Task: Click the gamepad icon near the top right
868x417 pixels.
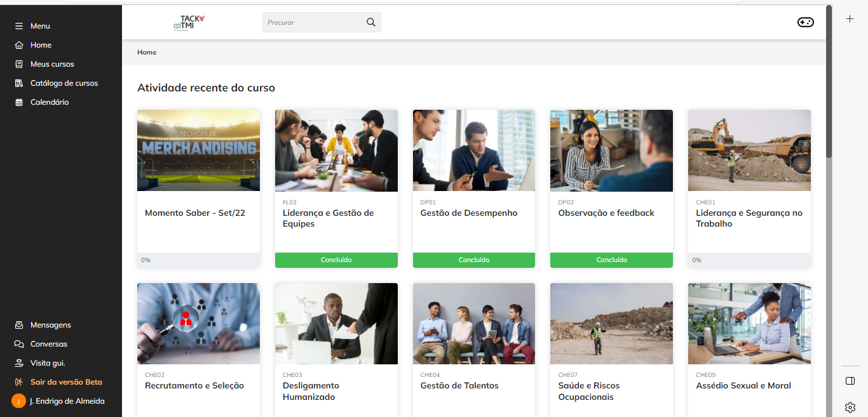Action: click(805, 22)
